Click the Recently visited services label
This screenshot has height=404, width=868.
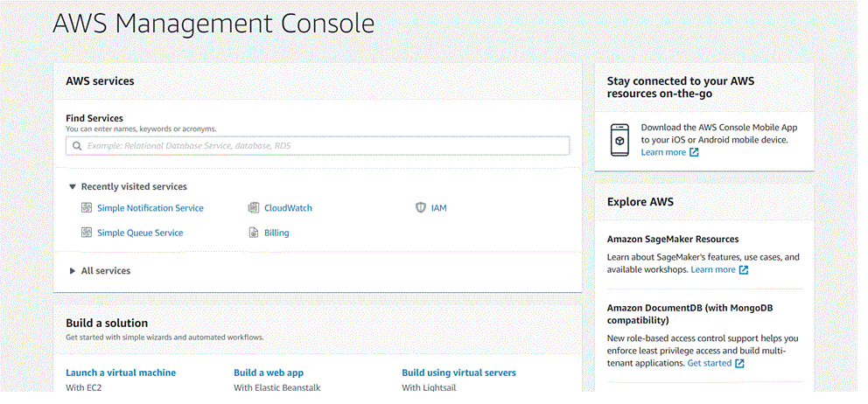coord(134,187)
